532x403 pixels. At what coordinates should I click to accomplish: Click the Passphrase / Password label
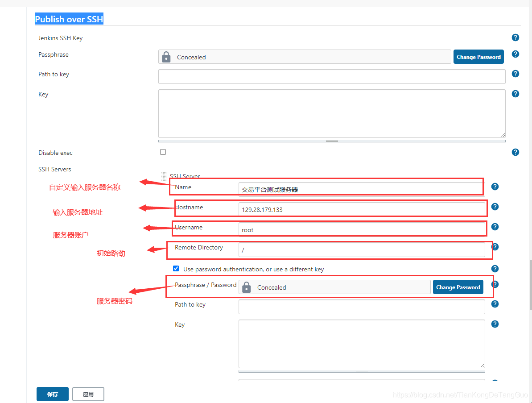point(206,285)
